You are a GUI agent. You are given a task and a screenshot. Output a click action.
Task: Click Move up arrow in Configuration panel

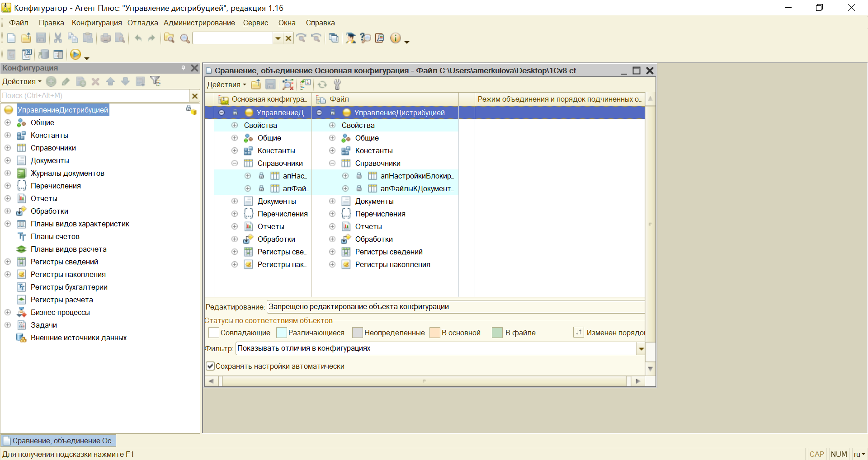[x=110, y=81]
